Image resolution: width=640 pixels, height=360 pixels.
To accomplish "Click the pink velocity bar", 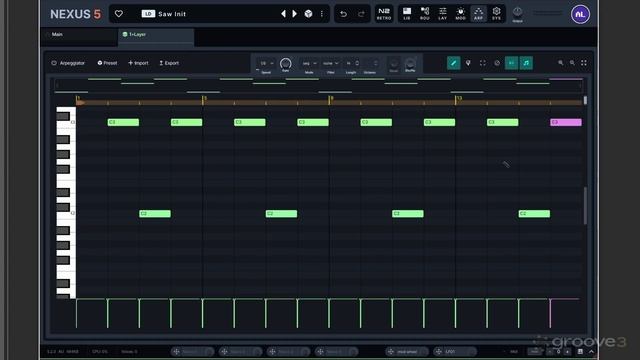I will (550, 313).
